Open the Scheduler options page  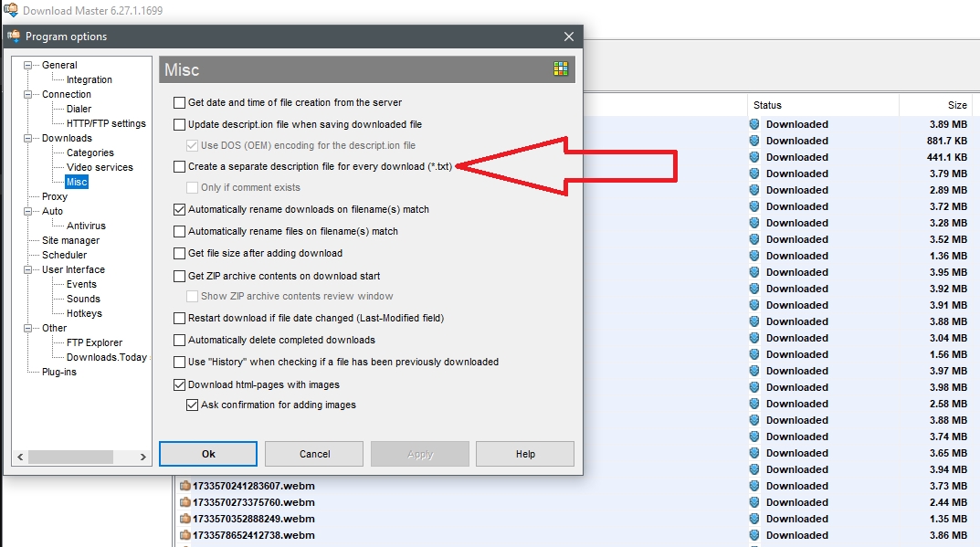[64, 255]
